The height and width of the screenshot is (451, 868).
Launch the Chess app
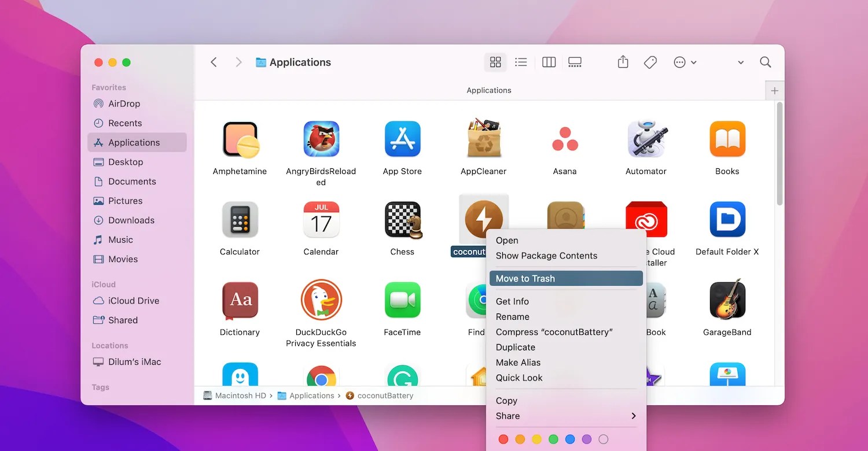point(402,219)
